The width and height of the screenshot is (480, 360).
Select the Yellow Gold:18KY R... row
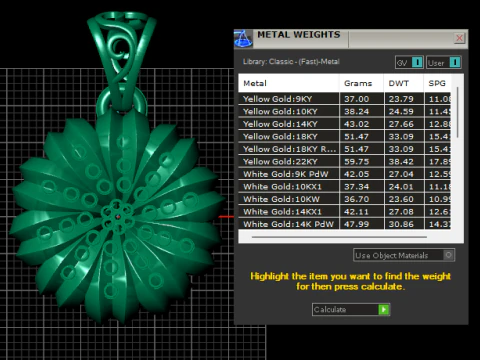tap(345, 149)
